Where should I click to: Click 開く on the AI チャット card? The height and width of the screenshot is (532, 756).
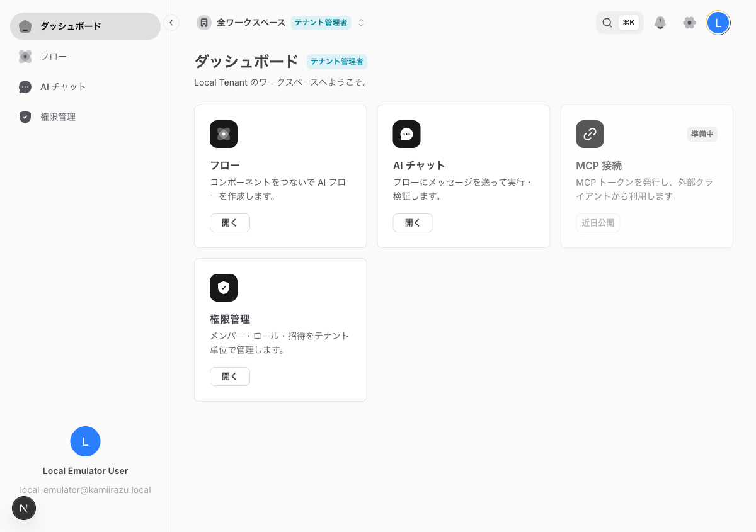(413, 223)
